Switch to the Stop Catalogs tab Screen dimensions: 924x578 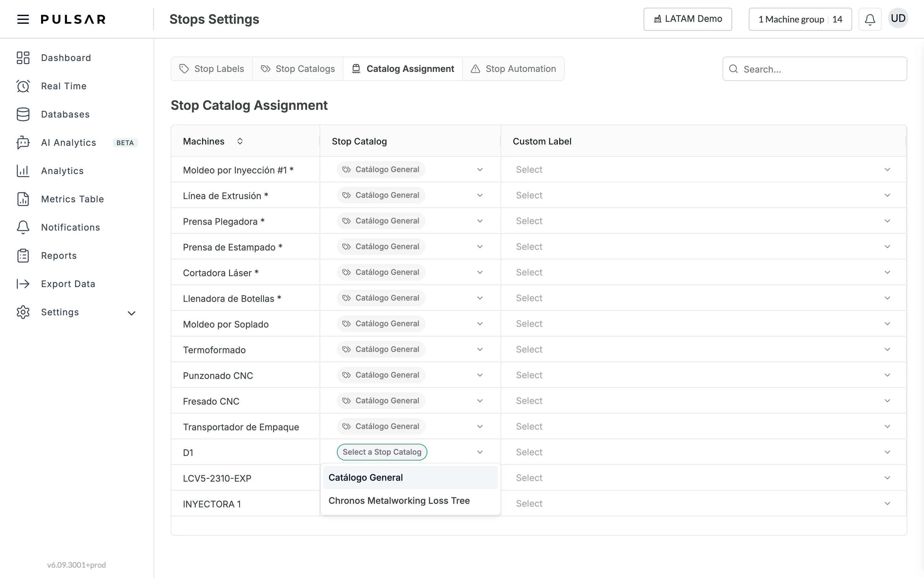[x=298, y=68]
